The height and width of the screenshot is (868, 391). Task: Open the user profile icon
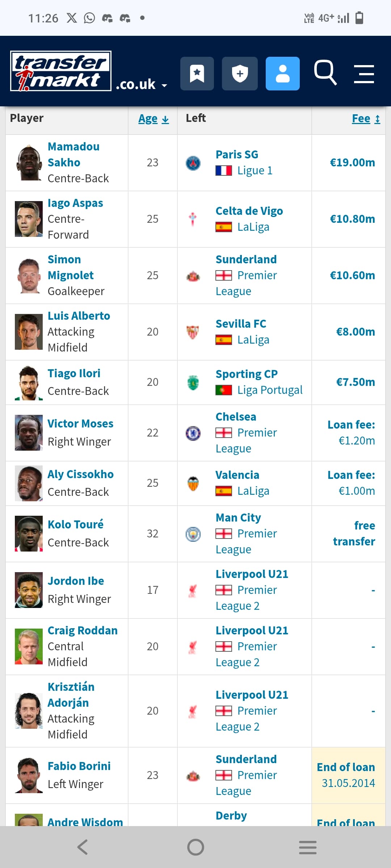pyautogui.click(x=282, y=73)
